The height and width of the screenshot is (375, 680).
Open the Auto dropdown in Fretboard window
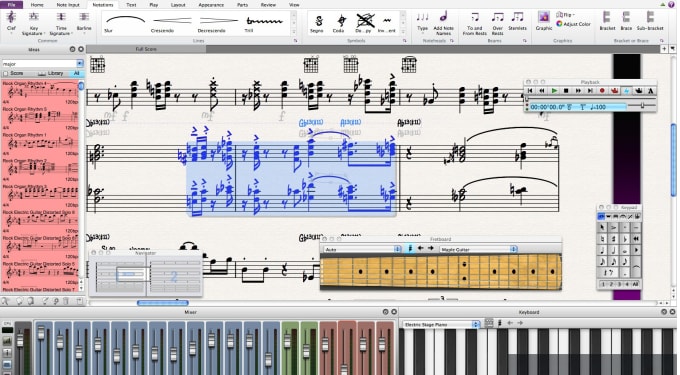[x=363, y=249]
